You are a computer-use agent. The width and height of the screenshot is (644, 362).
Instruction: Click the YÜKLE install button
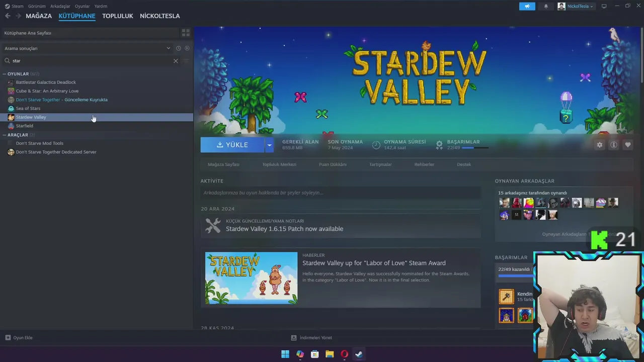point(232,145)
